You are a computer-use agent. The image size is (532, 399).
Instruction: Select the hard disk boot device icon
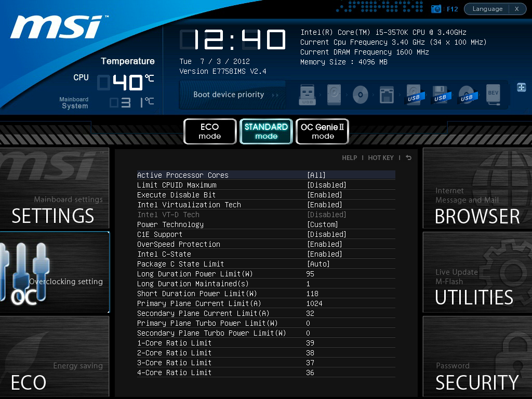click(x=334, y=95)
